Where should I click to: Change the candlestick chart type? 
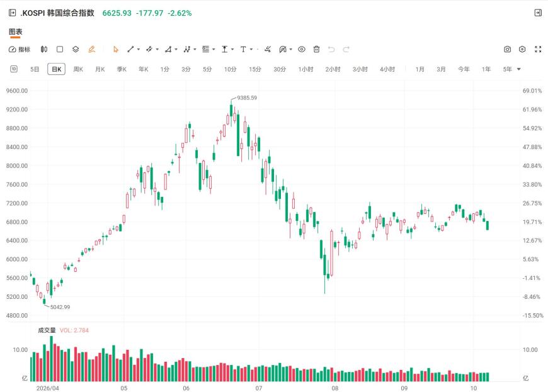tap(44, 49)
